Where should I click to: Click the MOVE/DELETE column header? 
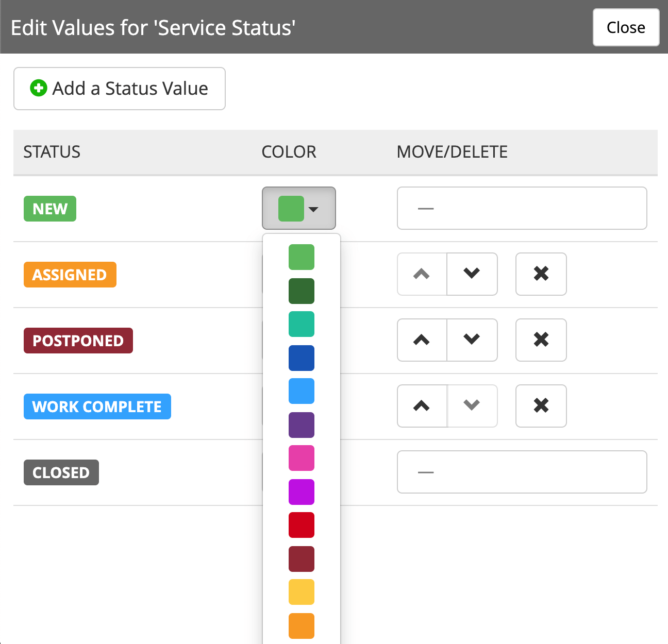tap(452, 152)
